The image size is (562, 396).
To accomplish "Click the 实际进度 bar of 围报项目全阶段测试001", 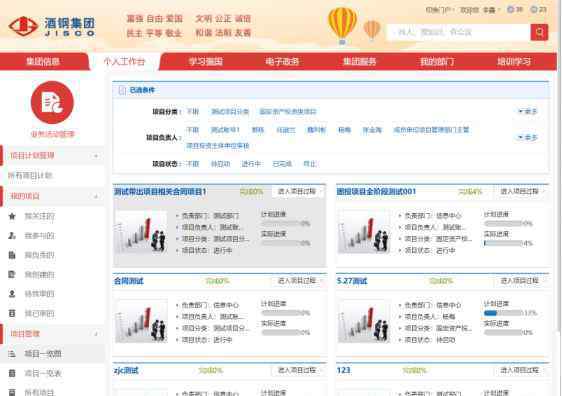I will pos(503,243).
